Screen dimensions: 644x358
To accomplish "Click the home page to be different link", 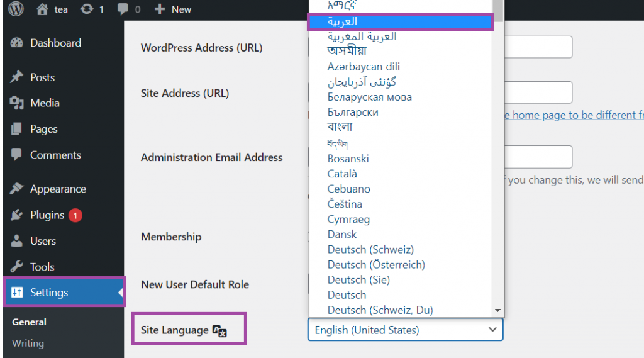I will [x=574, y=115].
